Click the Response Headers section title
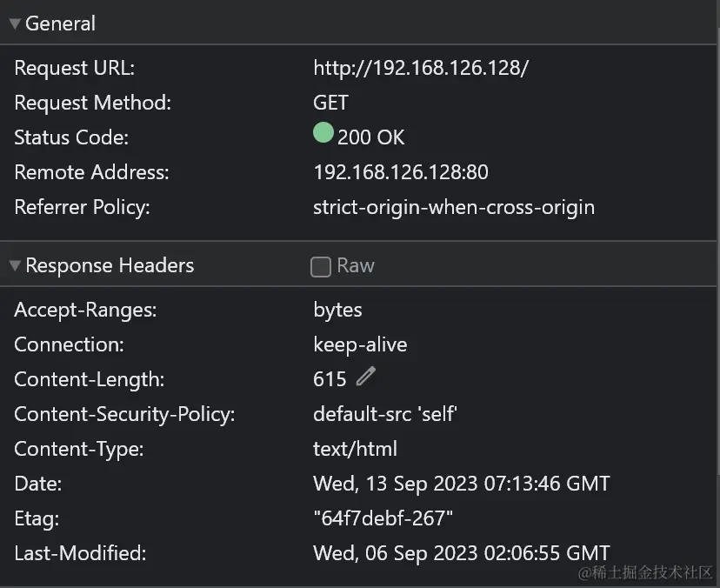The width and height of the screenshot is (720, 588). [x=110, y=265]
